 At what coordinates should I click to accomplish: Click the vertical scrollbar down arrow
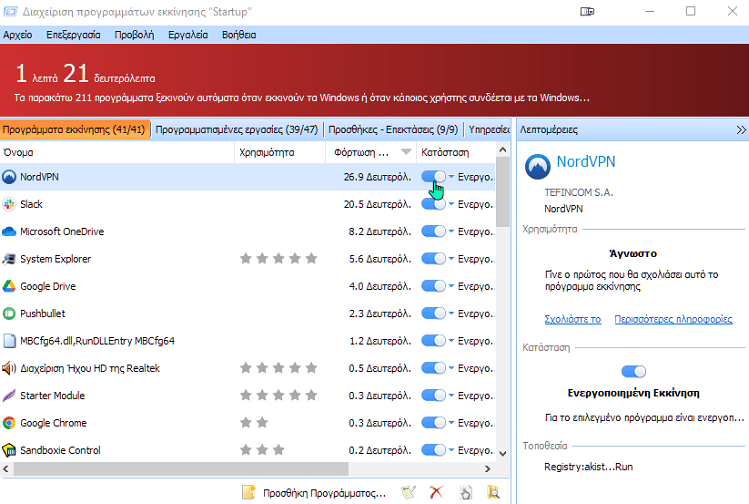pos(503,454)
